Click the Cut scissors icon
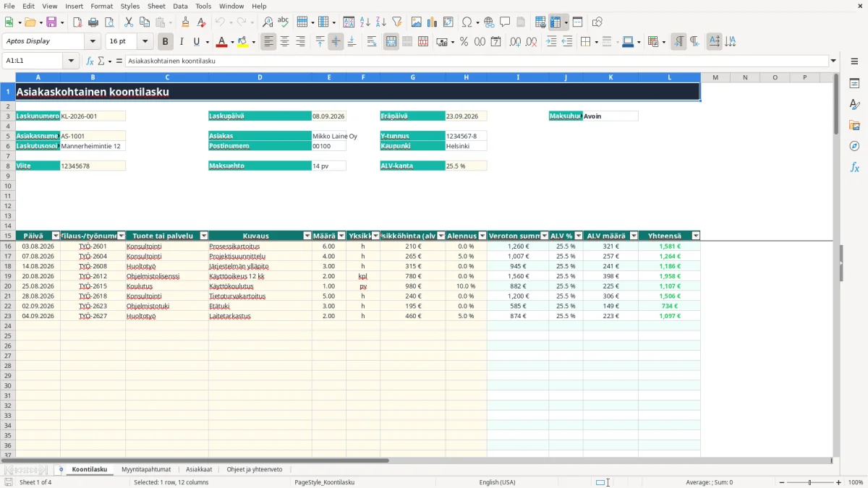This screenshot has height=488, width=868. click(128, 22)
